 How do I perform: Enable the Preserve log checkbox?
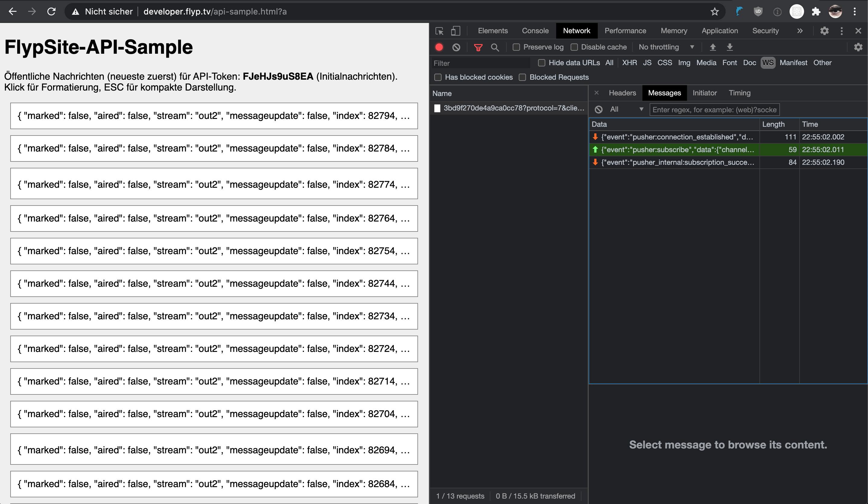[x=516, y=47]
